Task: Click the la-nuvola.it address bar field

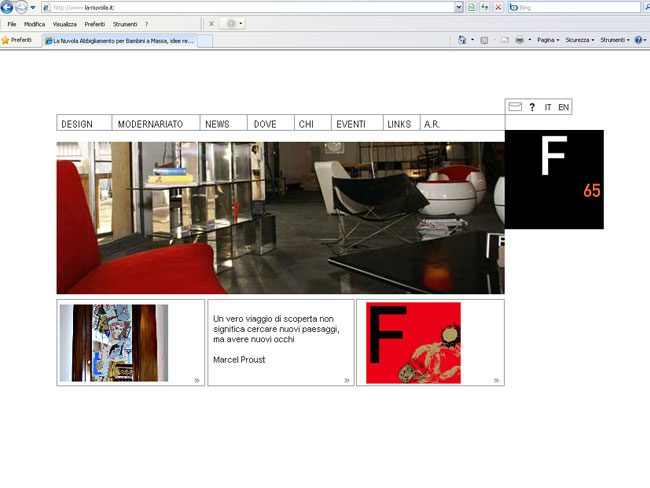Action: click(x=247, y=7)
